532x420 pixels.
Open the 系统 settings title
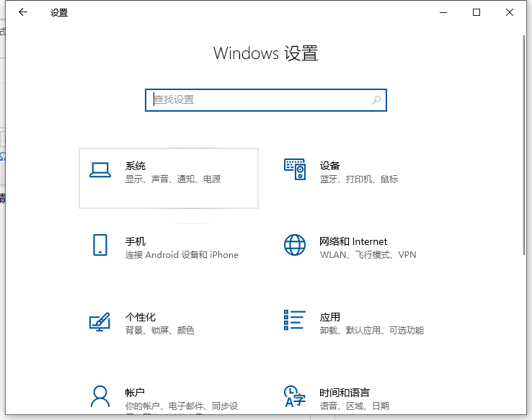pos(136,166)
